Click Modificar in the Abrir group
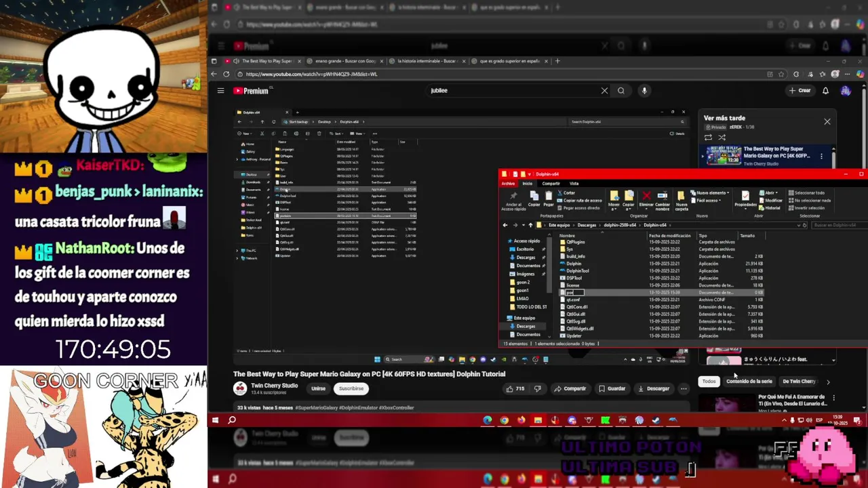Image resolution: width=868 pixels, height=488 pixels. [x=770, y=201]
